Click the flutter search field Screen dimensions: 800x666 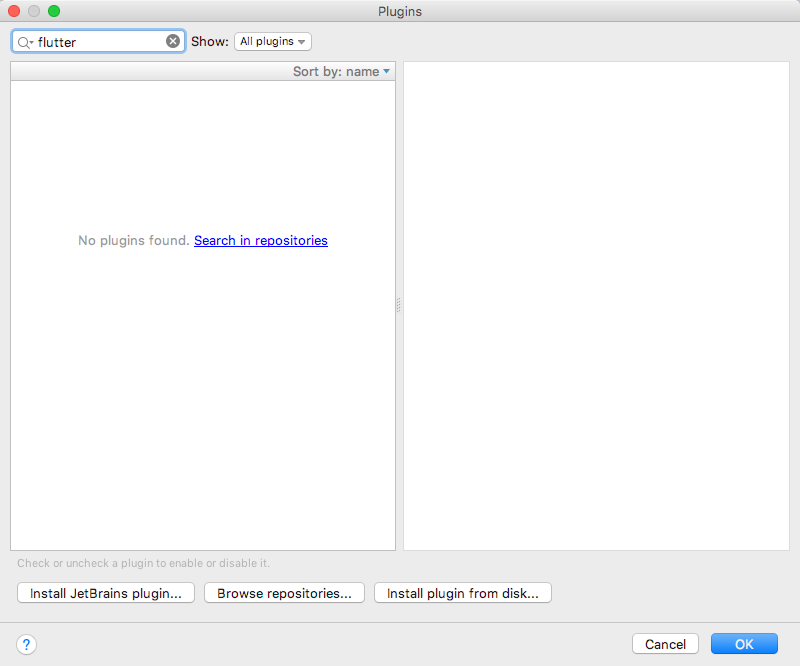click(x=98, y=41)
